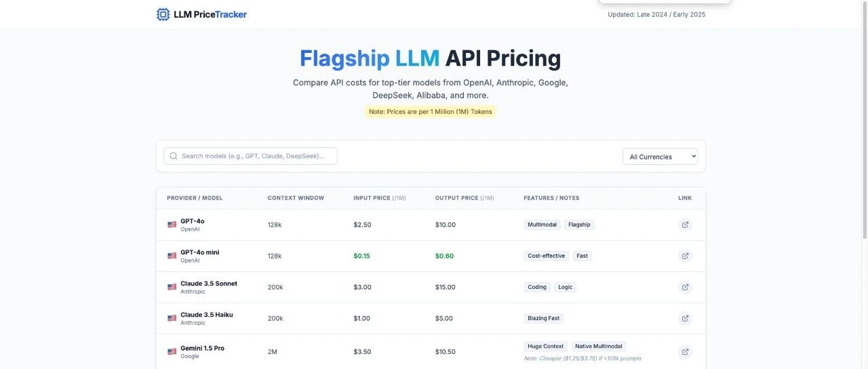
Task: Click the Link column header
Action: [x=685, y=198]
